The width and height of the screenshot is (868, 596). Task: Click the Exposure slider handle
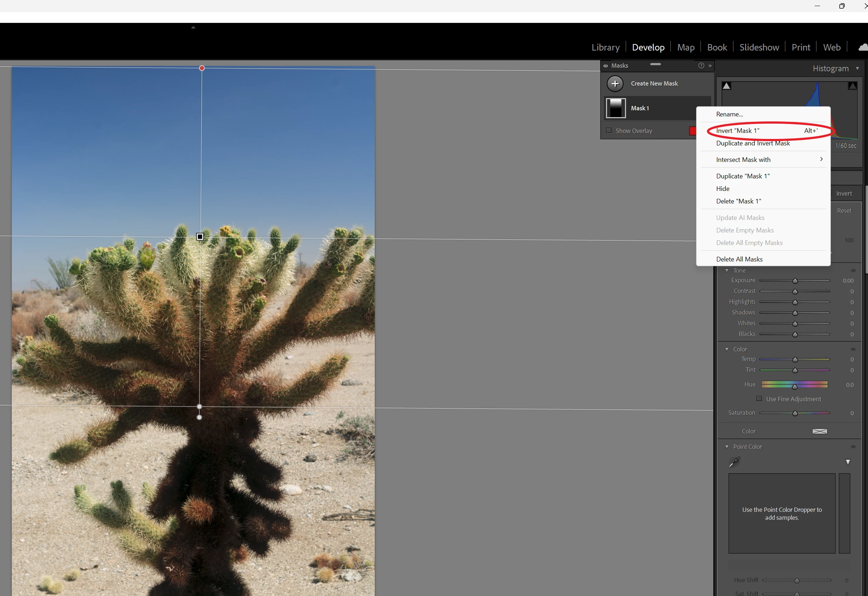(x=795, y=280)
